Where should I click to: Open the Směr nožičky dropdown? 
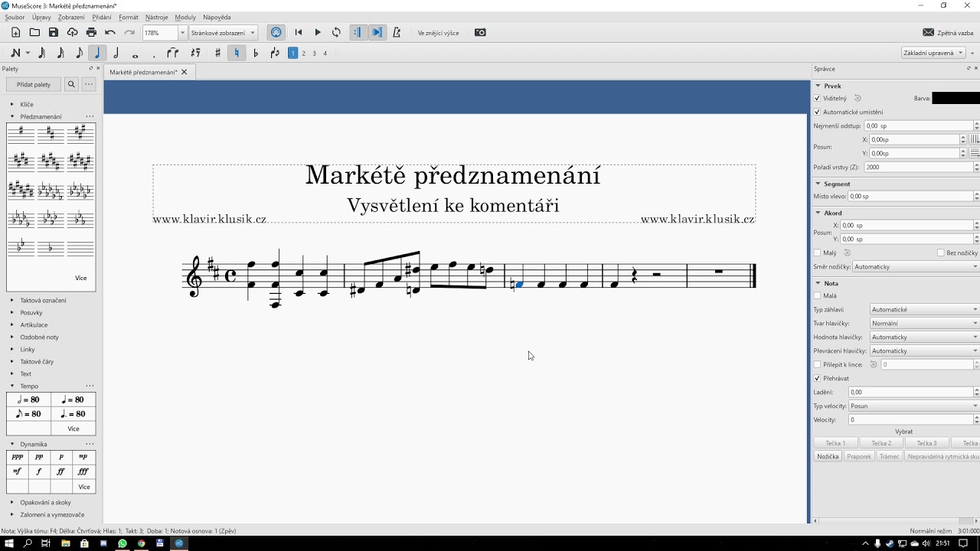[916, 266]
